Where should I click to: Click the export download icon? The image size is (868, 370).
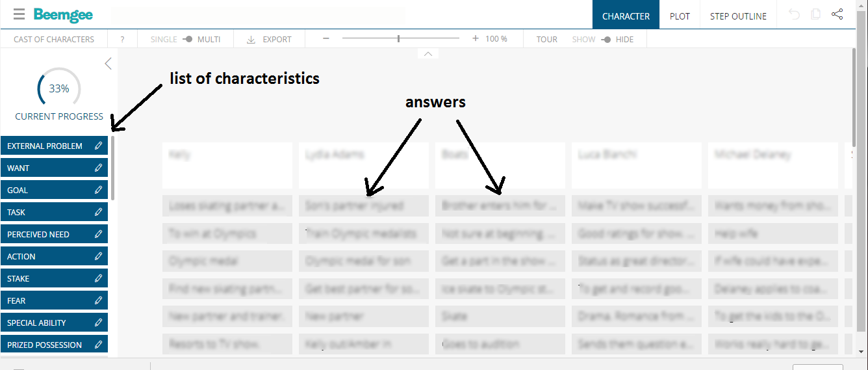[x=251, y=39]
